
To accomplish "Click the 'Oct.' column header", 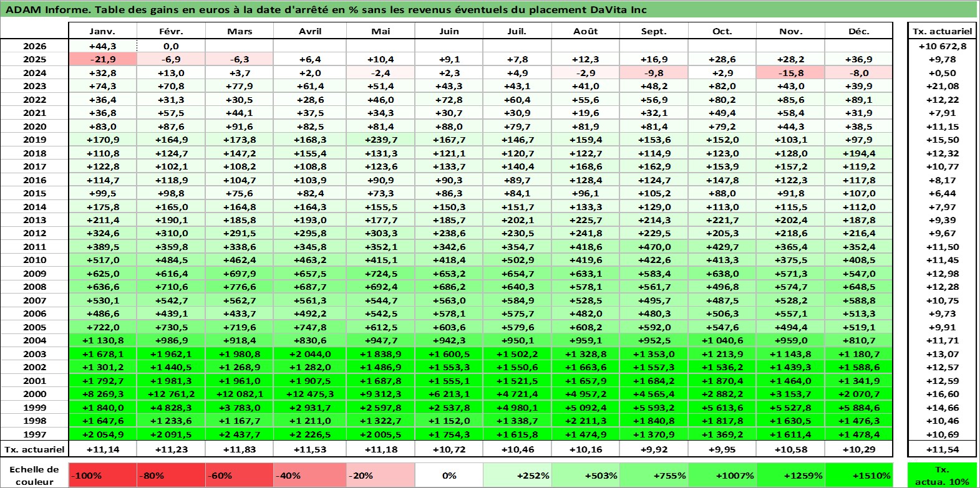I will coord(722,31).
